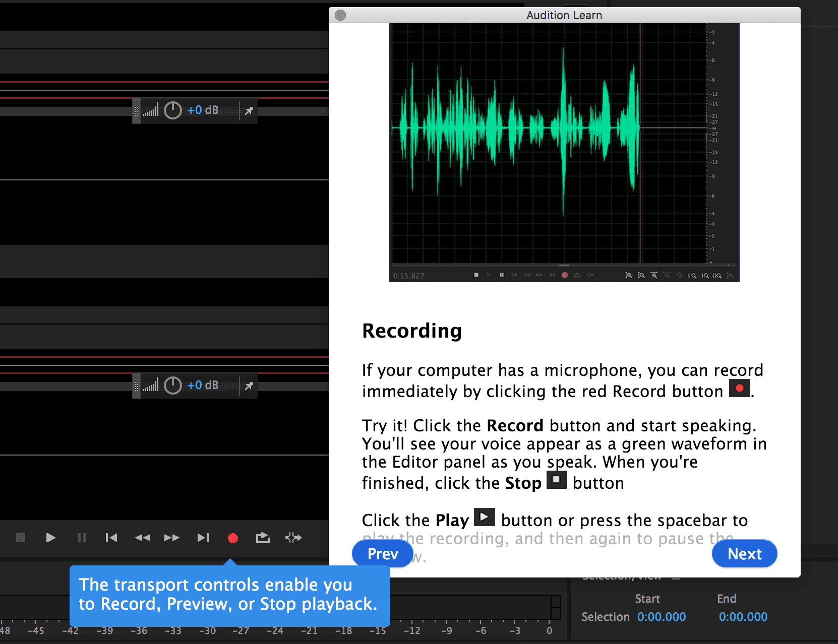
Task: Click upper HUD +0 dB value
Action: (203, 110)
